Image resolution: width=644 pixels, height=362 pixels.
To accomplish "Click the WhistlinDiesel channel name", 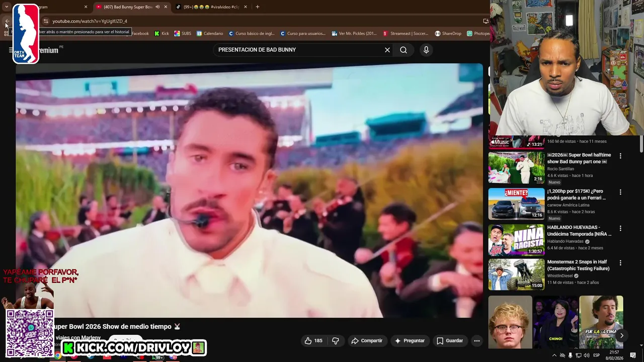I will (560, 276).
